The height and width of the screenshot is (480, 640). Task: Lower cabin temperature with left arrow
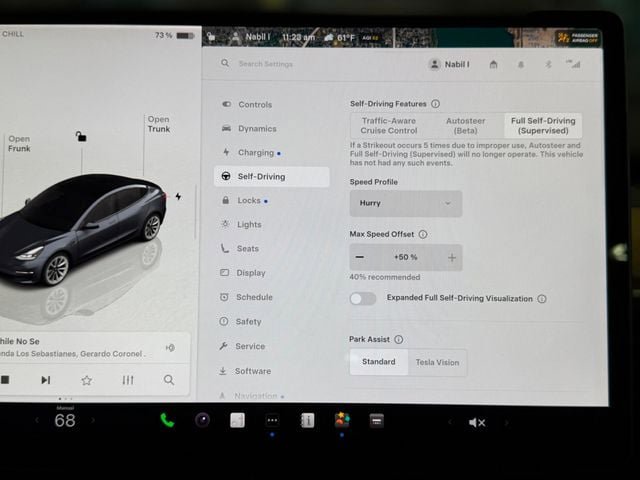pyautogui.click(x=37, y=420)
